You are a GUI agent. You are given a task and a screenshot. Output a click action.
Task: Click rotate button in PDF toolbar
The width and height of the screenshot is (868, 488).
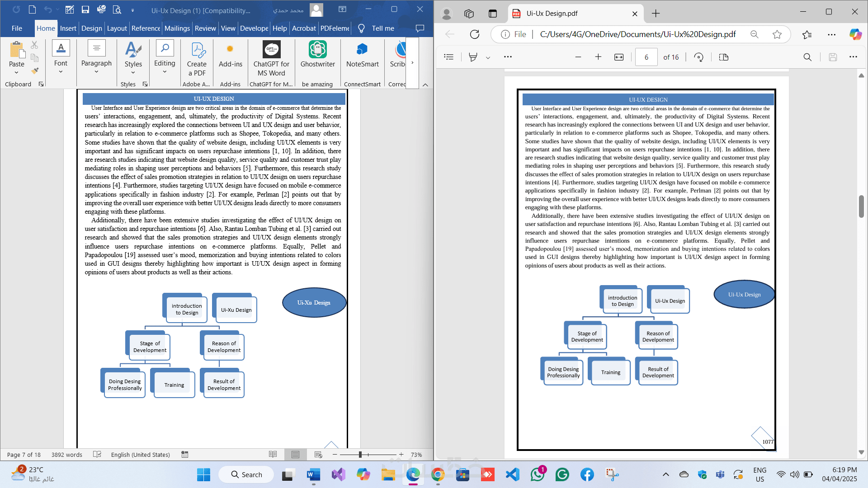pos(698,57)
